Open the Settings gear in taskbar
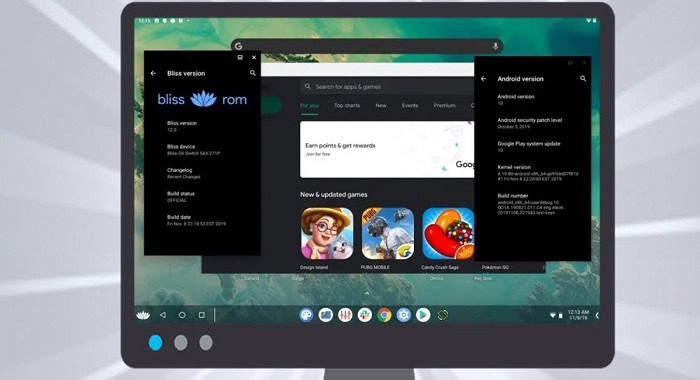The image size is (700, 380). pyautogui.click(x=404, y=315)
